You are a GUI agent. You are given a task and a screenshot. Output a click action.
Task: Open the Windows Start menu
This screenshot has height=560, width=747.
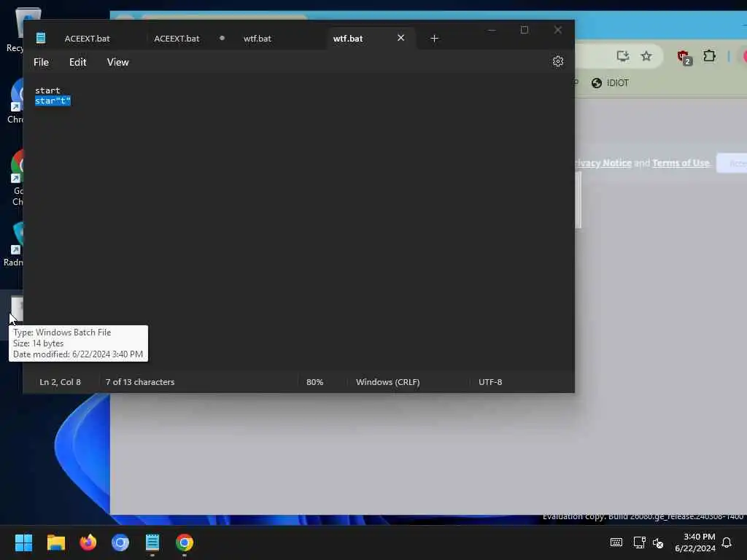point(23,542)
